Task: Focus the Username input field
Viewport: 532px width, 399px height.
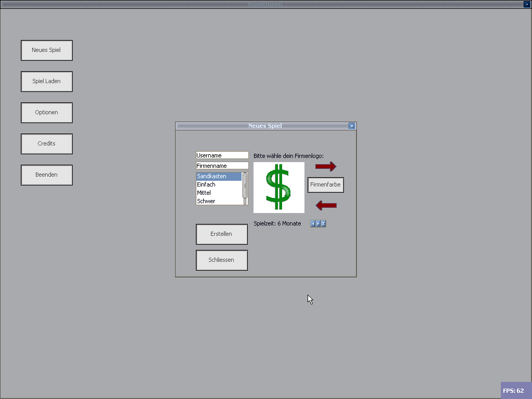Action: click(x=222, y=155)
